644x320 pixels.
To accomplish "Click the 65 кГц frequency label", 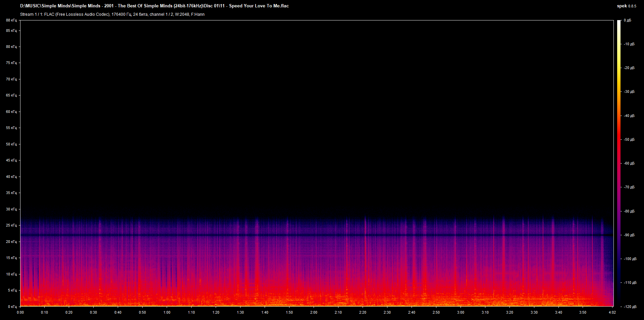I will pyautogui.click(x=11, y=95).
